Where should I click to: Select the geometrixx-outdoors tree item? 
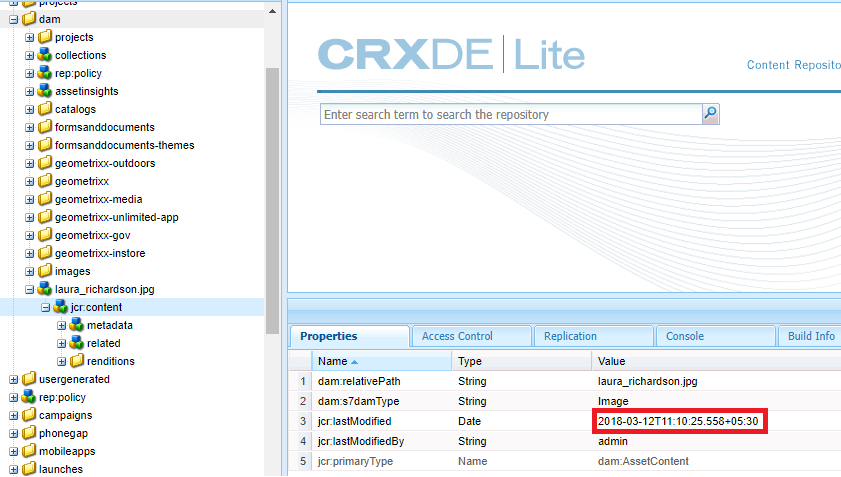coord(105,163)
